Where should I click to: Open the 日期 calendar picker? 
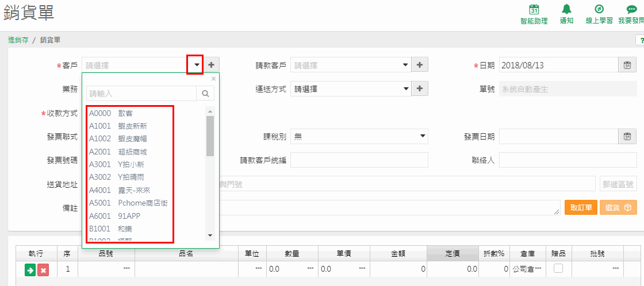(627, 65)
